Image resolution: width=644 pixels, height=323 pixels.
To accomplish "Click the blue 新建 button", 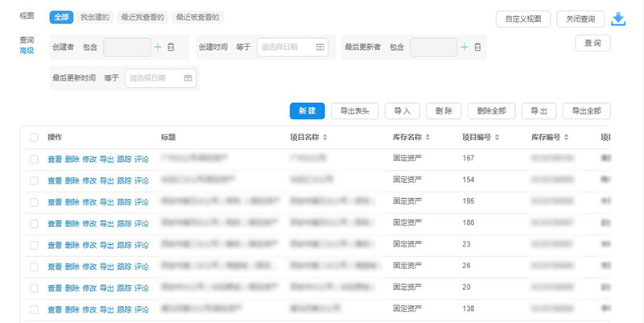I will (307, 111).
